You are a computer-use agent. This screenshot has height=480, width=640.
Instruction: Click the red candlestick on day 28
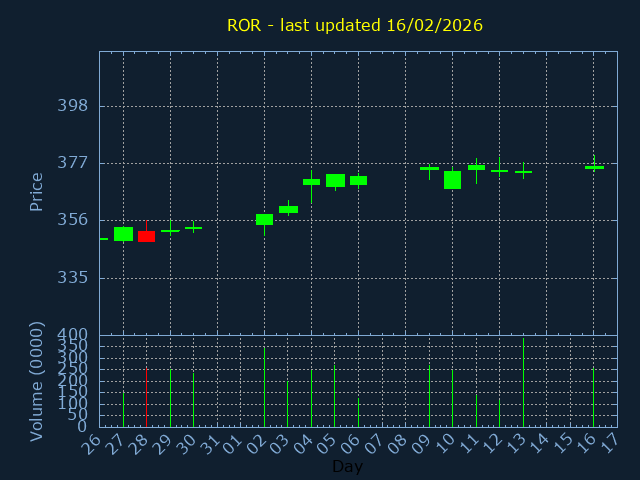(146, 236)
